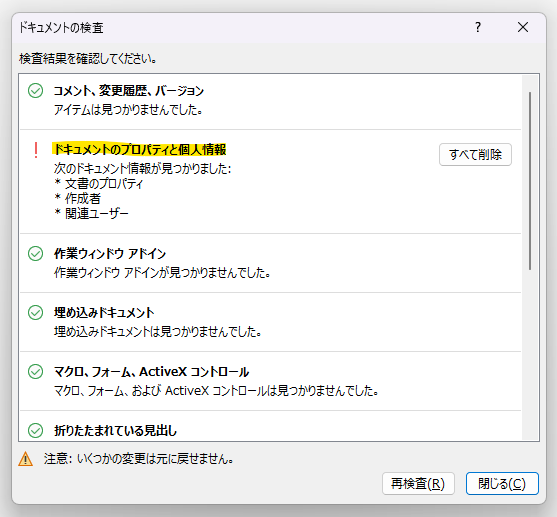Image resolution: width=557 pixels, height=517 pixels.
Task: Click the text 埋め込みドキュメントは見つかりませんでした。
Action: 158,332
